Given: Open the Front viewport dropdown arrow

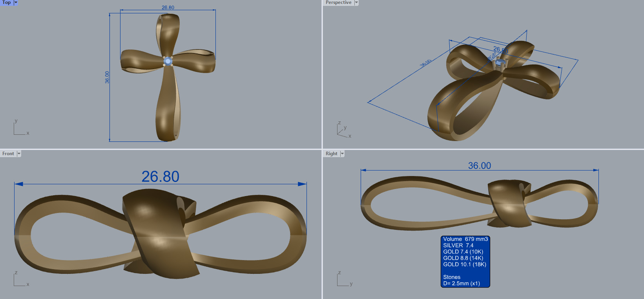Looking at the screenshot, I should (19, 154).
